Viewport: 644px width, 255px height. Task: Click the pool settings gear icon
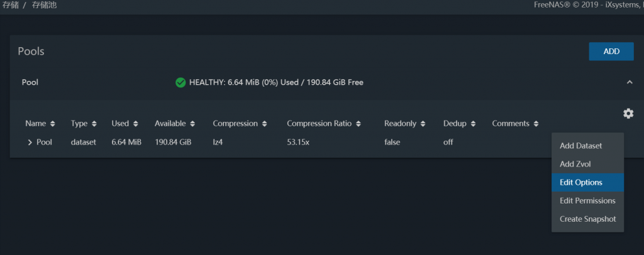pyautogui.click(x=628, y=113)
